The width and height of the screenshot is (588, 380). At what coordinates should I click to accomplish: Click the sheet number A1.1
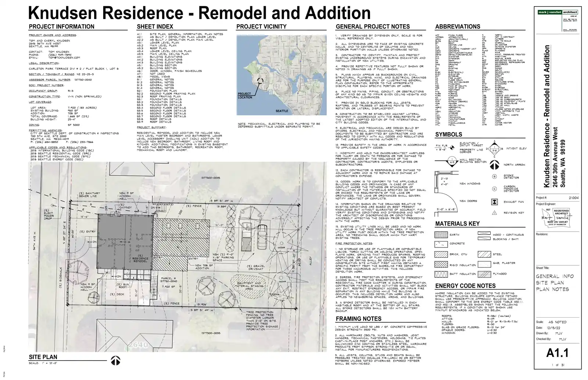pos(557,353)
